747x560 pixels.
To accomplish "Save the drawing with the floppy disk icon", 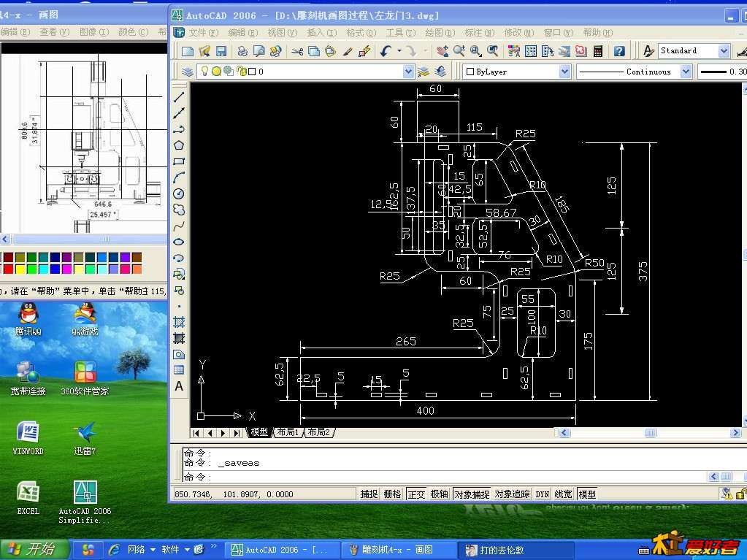I will pos(221,51).
